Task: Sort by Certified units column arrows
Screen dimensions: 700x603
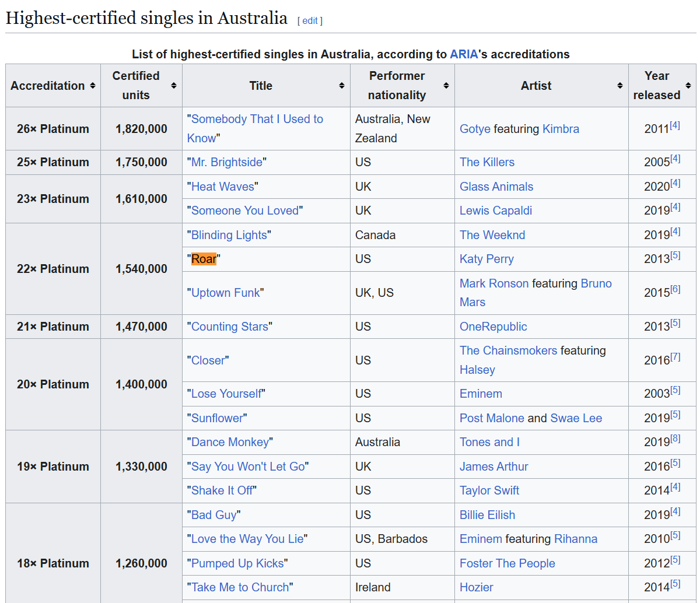Action: click(x=173, y=86)
